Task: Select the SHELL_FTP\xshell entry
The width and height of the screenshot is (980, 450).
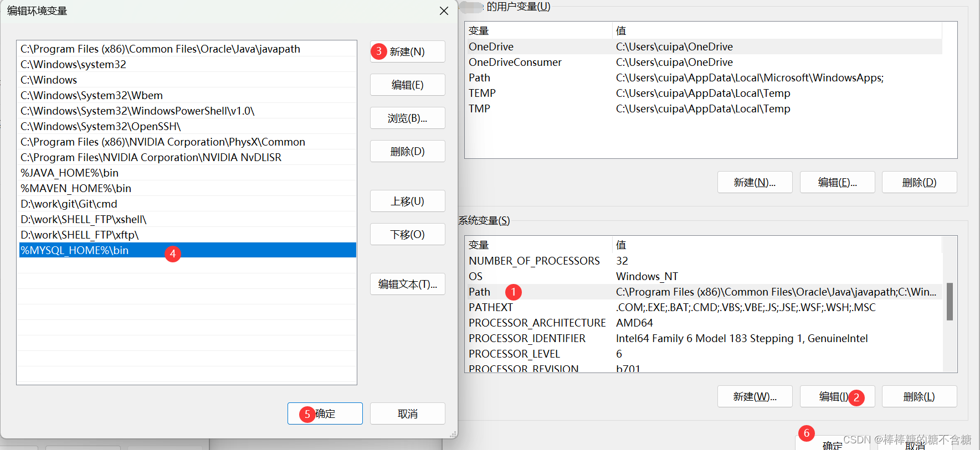Action: [187, 219]
